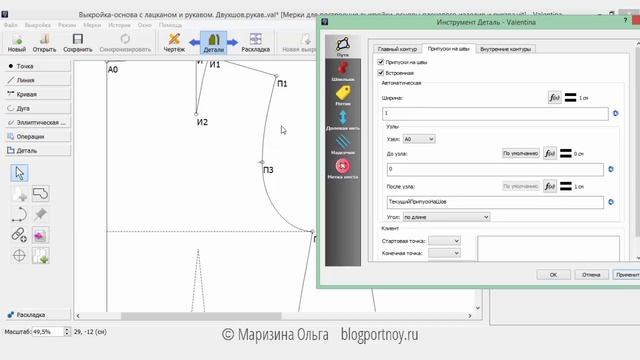Click the Открыть toolbar icon
This screenshot has height=360, width=640.
(44, 43)
